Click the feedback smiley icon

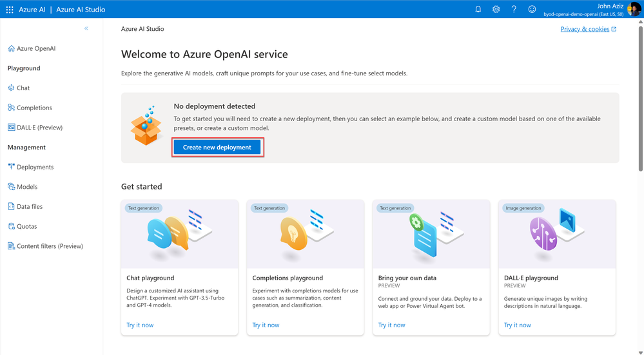[x=532, y=9]
